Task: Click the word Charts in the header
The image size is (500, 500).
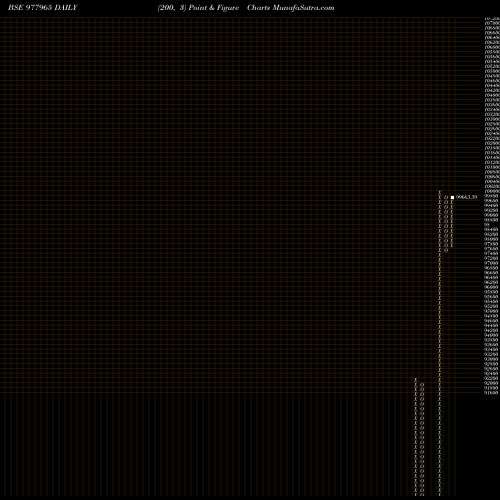Action: pyautogui.click(x=258, y=8)
